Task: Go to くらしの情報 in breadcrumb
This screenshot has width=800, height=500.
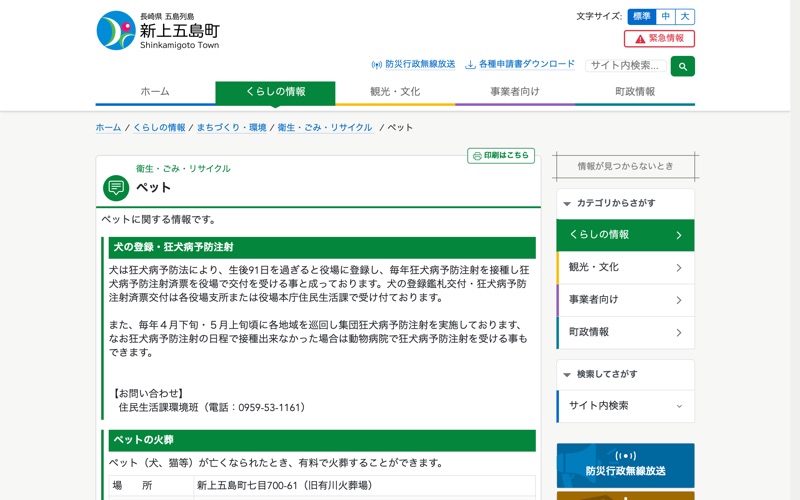Action: tap(159, 128)
